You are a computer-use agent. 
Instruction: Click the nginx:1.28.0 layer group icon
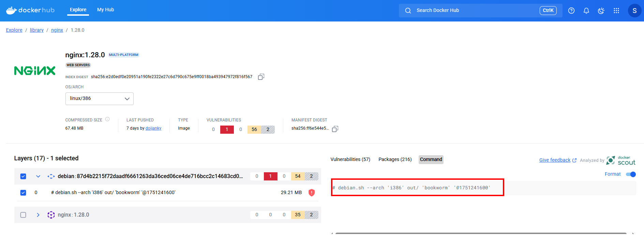click(51, 215)
